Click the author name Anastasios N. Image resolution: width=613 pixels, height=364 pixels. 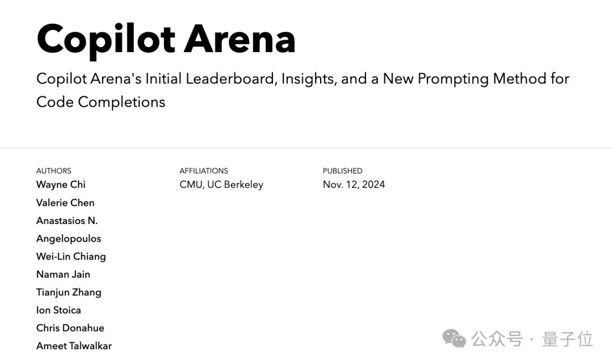67,221
